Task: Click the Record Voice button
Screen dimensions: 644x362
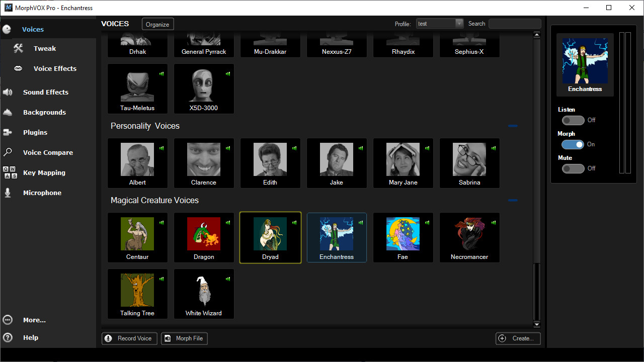Action: 129,338
